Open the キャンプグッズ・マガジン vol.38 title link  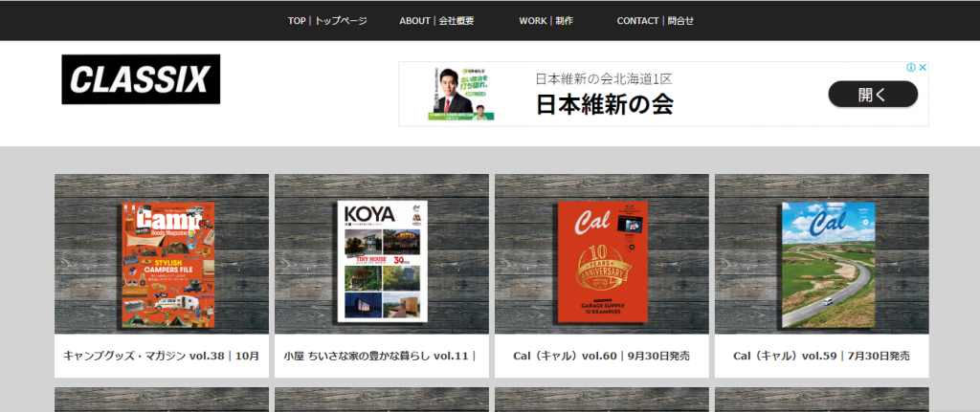[x=162, y=356]
